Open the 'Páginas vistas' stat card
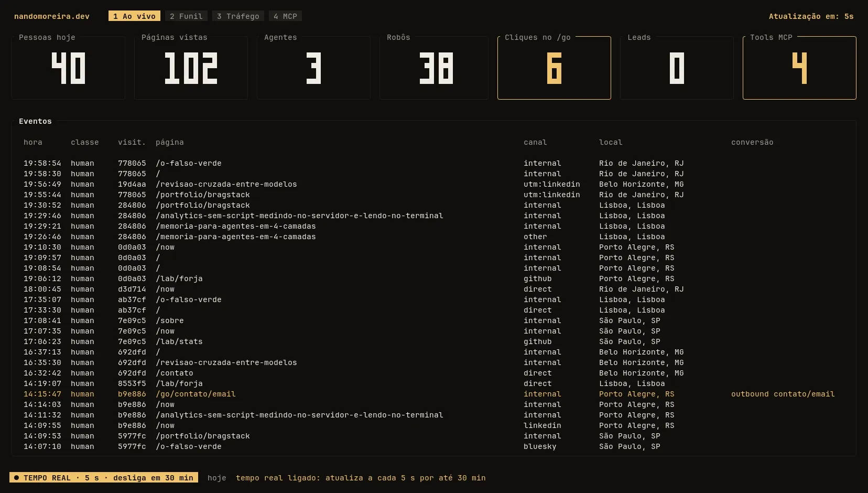This screenshot has height=493, width=868. coord(191,68)
